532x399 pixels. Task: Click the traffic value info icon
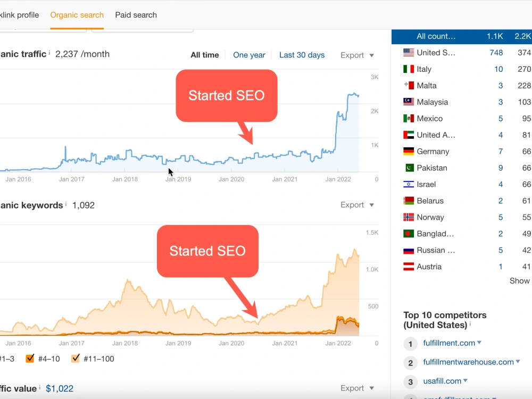[39, 387]
